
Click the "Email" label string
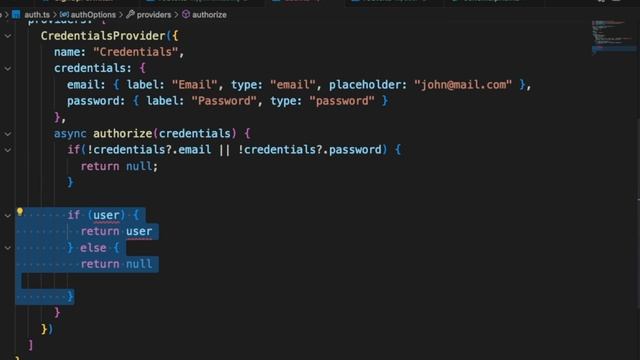click(195, 85)
